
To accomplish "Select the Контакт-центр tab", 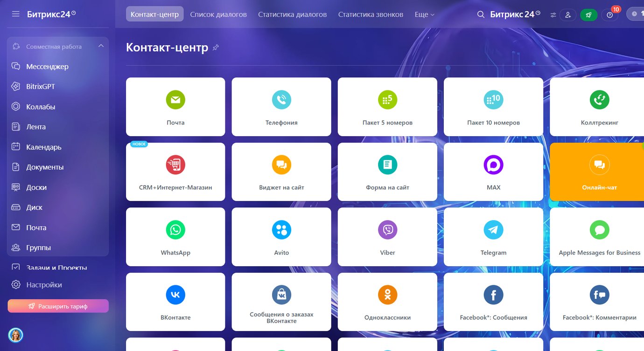I will coord(154,14).
